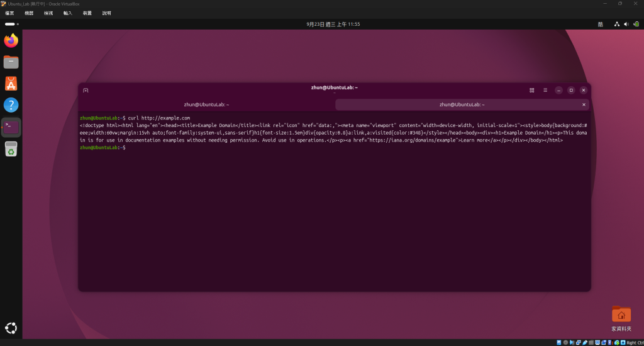Open the 檔案 menu in VirtualBox
Viewport: 644px width, 346px height.
tap(9, 13)
